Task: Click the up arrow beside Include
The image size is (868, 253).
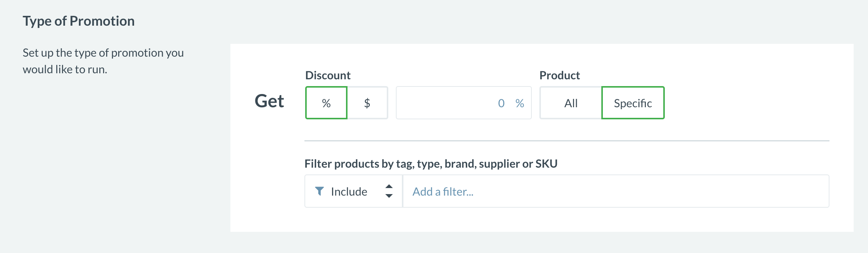Action: point(389,187)
